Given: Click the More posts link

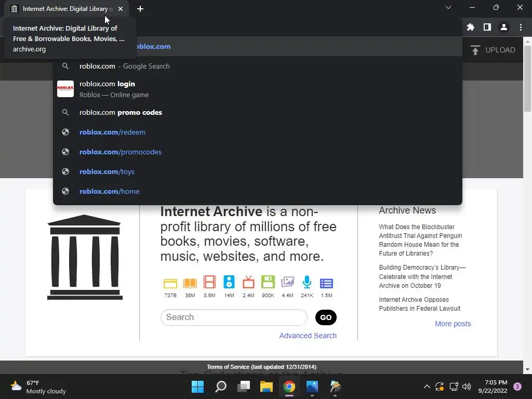Looking at the screenshot, I should tap(453, 324).
